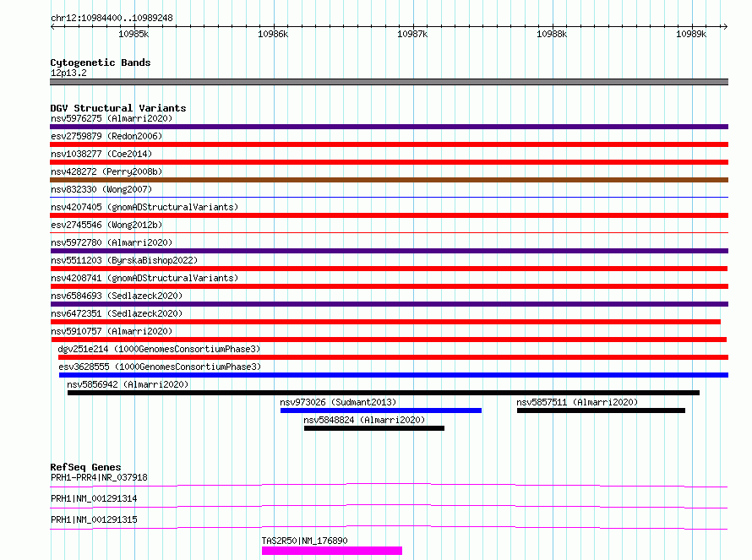Click the chr12:10984400..10989248 coordinate text

(x=112, y=18)
